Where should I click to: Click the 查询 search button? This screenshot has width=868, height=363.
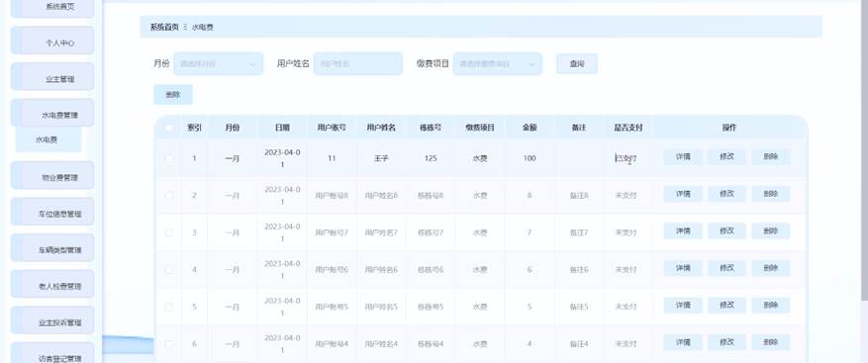(x=577, y=63)
